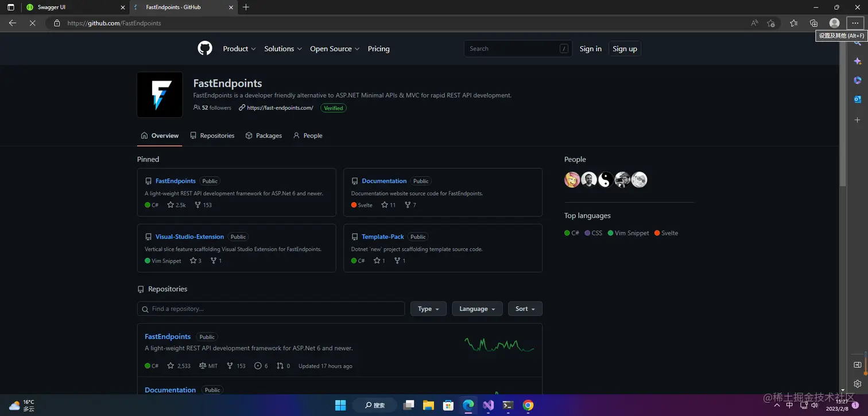The height and width of the screenshot is (416, 868).
Task: Expand the Product menu
Action: pyautogui.click(x=239, y=49)
